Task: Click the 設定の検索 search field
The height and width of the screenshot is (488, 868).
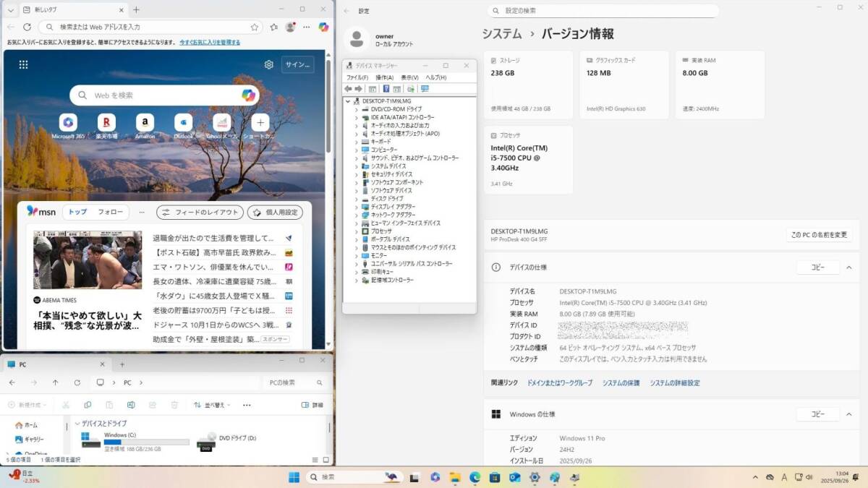Action: 603,11
